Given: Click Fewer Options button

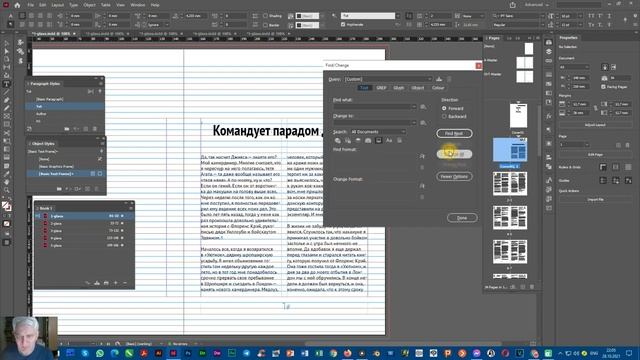Looking at the screenshot, I should 454,176.
